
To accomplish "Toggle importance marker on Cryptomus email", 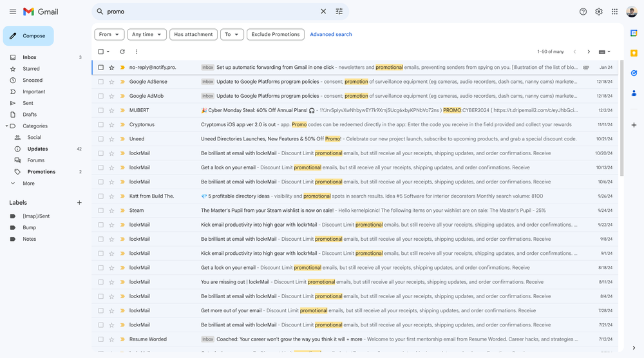I will [122, 125].
